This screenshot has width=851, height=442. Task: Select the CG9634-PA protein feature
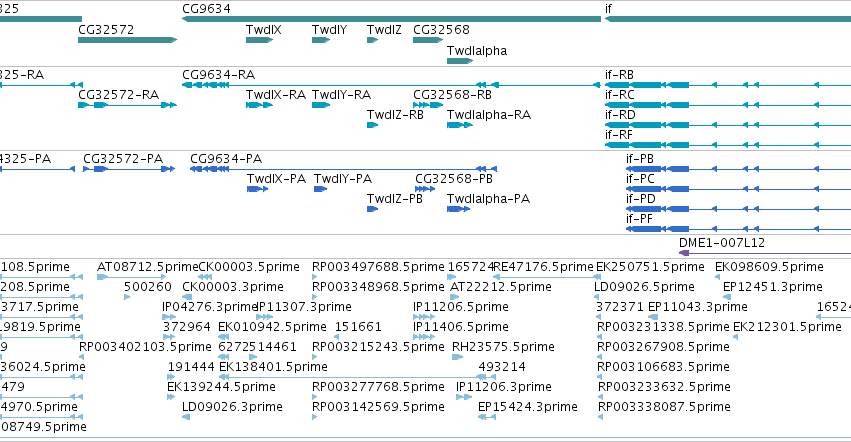tap(344, 169)
